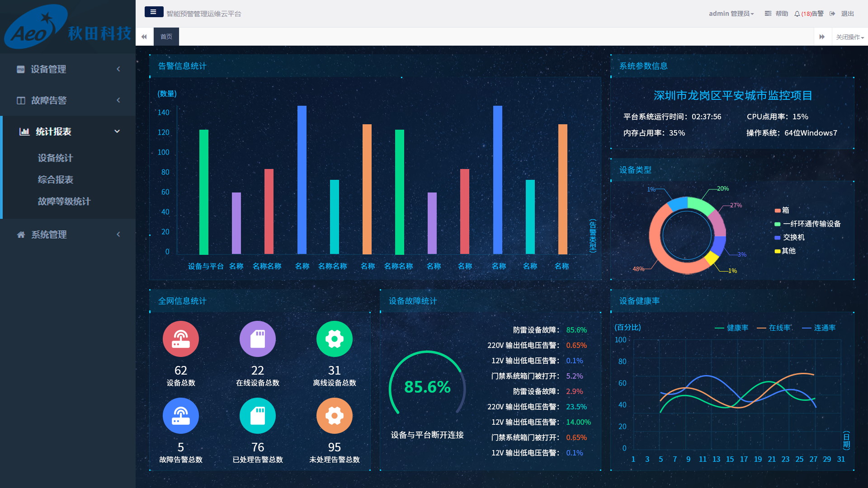Select the 设备管理 menu item
Image resolution: width=868 pixels, height=488 pixels.
pyautogui.click(x=68, y=69)
